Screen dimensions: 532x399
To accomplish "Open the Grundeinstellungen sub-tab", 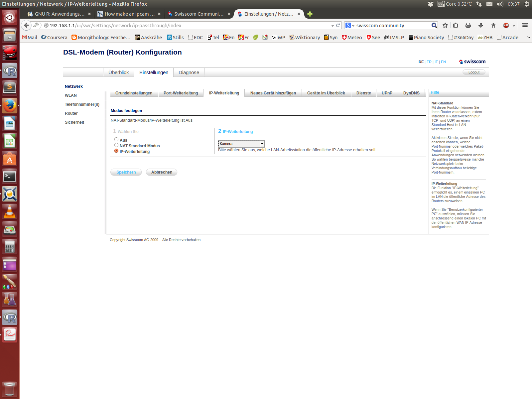I will coord(134,93).
